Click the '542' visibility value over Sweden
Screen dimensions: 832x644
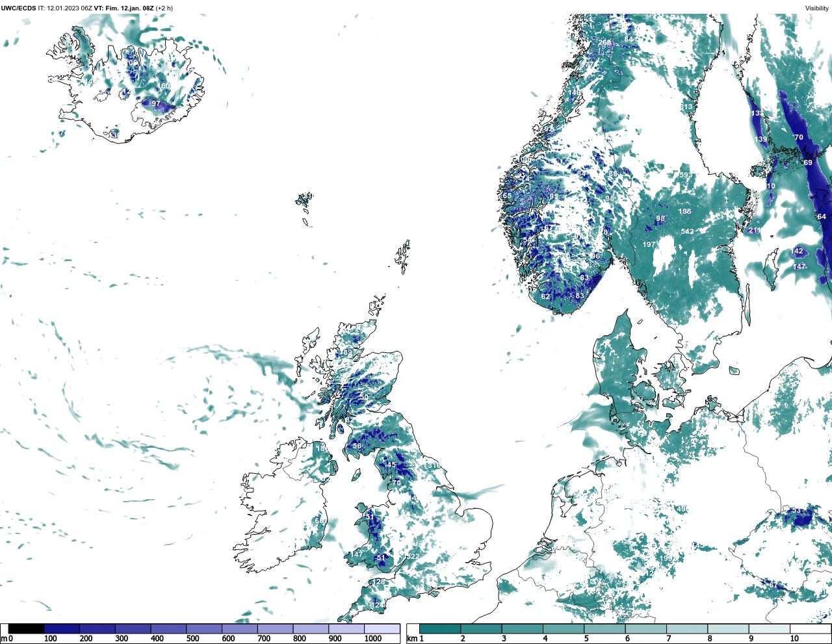pos(688,231)
